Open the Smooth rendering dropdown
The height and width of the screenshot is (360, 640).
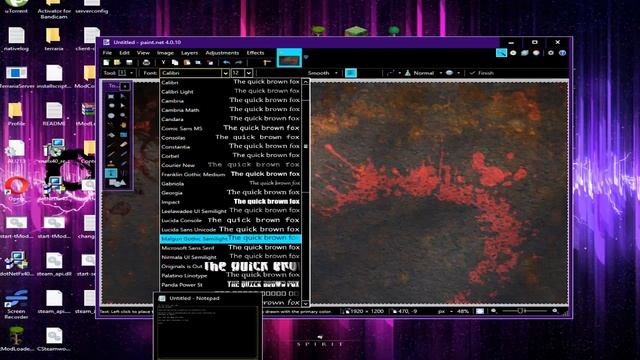pos(322,73)
